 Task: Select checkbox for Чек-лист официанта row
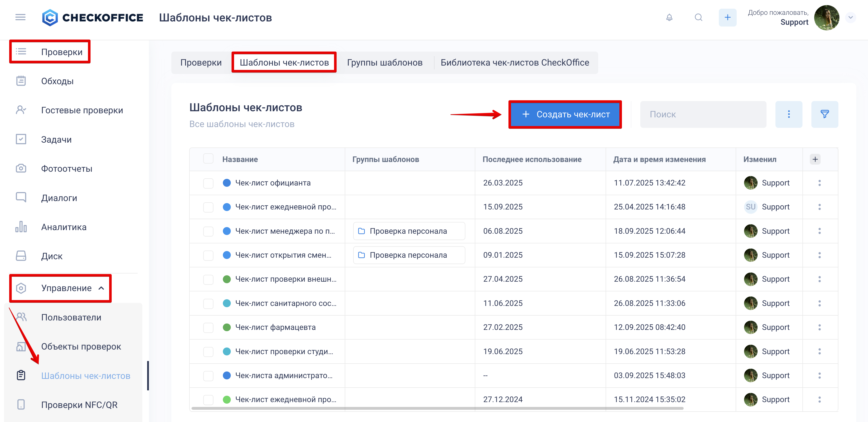208,183
